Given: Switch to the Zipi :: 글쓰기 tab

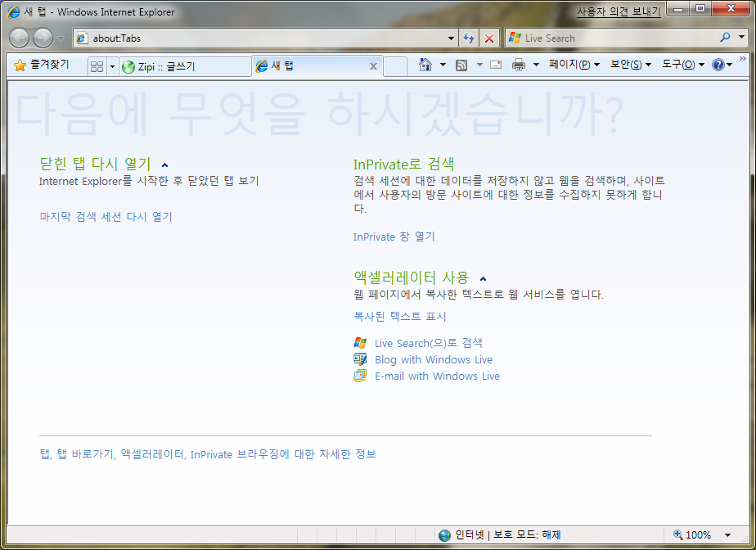Looking at the screenshot, I should click(185, 66).
